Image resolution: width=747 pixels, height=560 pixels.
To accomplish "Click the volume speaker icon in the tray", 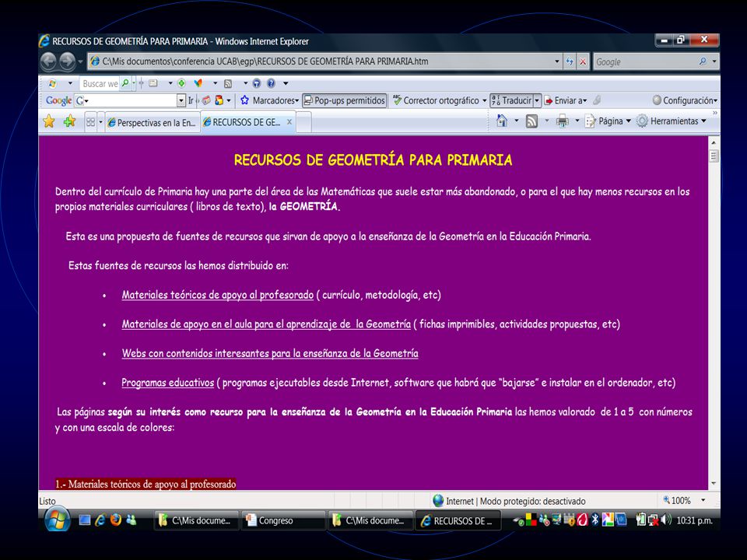I will pos(666,520).
